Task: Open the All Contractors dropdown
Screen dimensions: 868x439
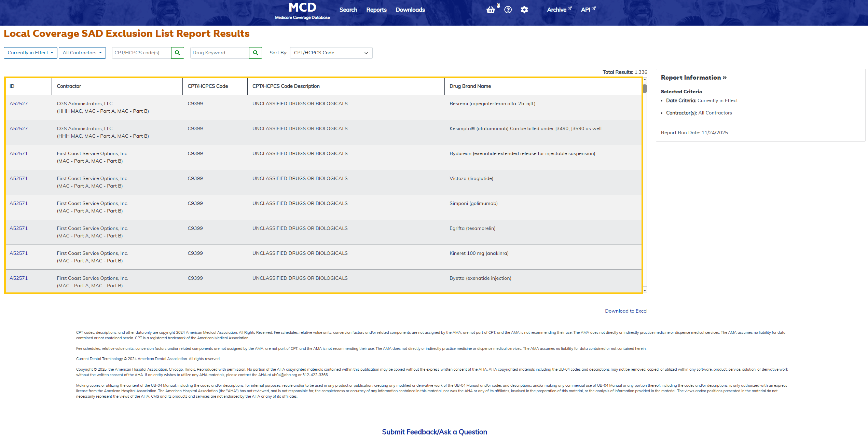Action: pyautogui.click(x=82, y=53)
